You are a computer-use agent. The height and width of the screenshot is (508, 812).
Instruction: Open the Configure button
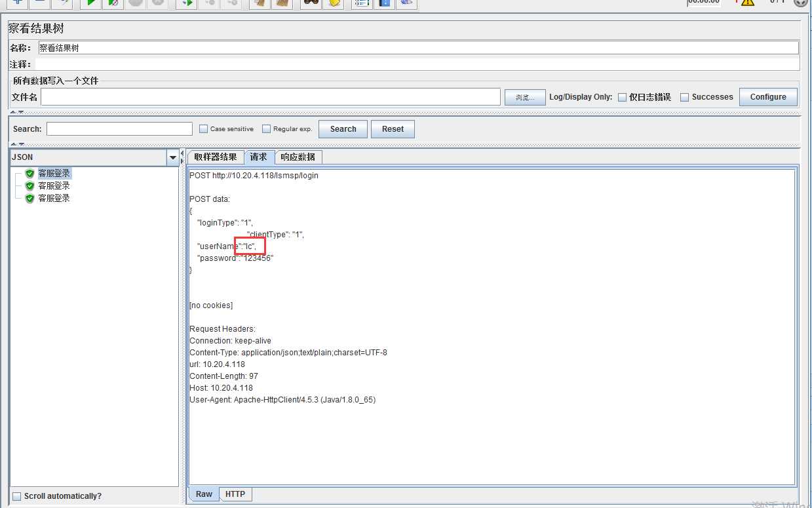coord(768,97)
